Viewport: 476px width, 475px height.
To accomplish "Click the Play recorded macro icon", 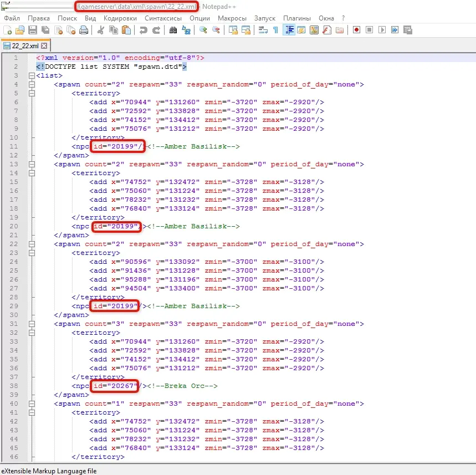I will (382, 30).
